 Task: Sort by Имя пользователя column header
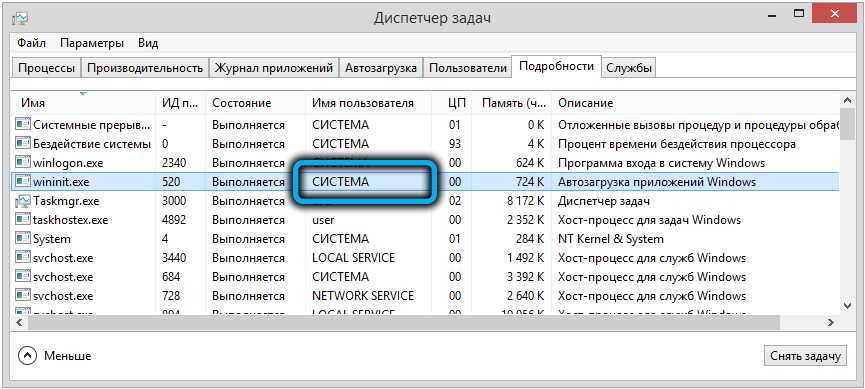tap(367, 103)
